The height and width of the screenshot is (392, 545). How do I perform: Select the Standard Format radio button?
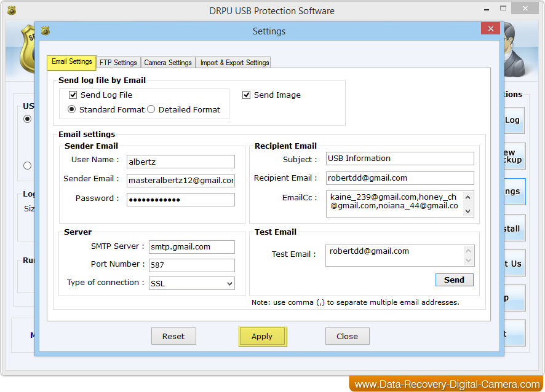71,109
